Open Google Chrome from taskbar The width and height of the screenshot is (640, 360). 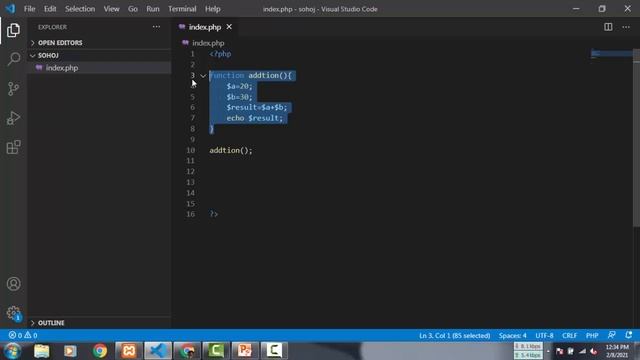tap(100, 351)
